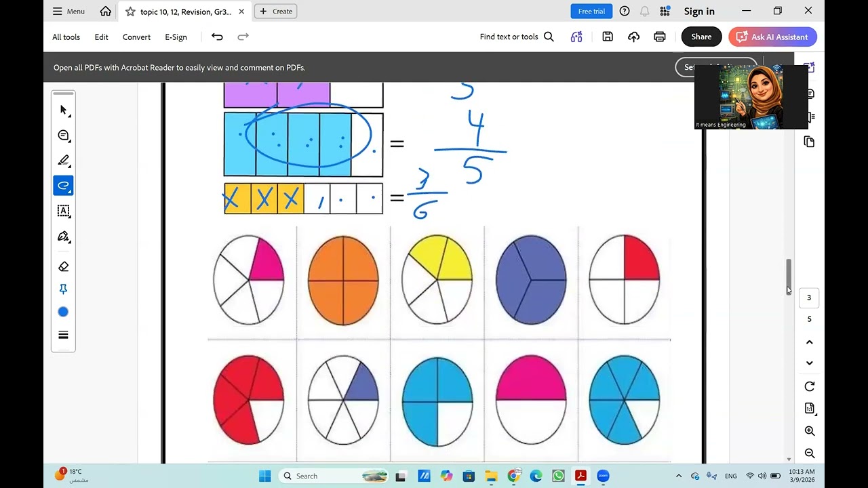Click the Find text or tools search
The height and width of the screenshot is (488, 868).
tap(517, 37)
